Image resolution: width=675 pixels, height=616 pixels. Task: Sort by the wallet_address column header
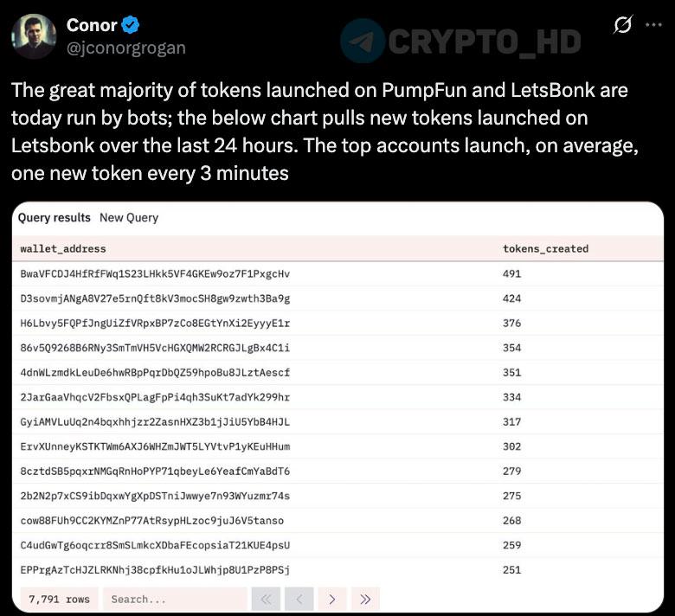63,249
